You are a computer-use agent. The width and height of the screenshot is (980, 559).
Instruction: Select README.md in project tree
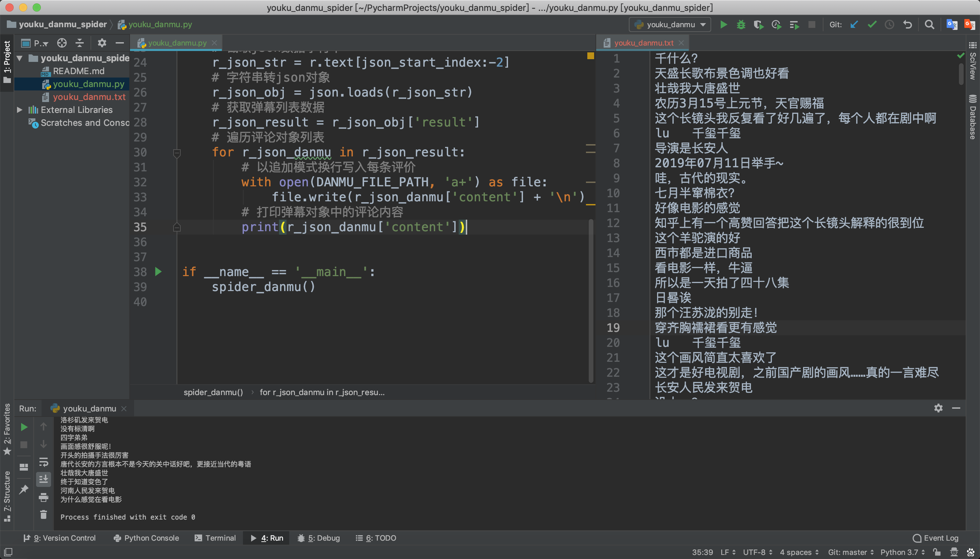[78, 71]
